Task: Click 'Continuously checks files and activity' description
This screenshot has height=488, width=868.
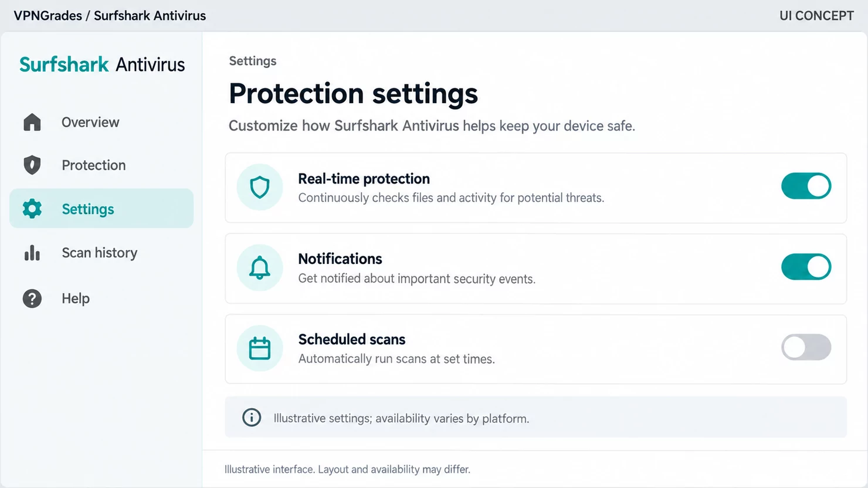Action: [451, 198]
